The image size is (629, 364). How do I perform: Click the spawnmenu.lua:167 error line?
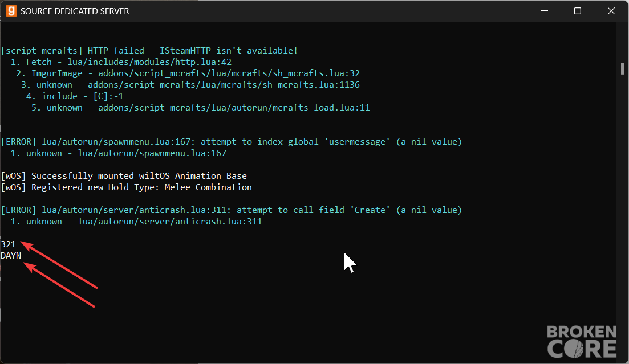click(232, 142)
